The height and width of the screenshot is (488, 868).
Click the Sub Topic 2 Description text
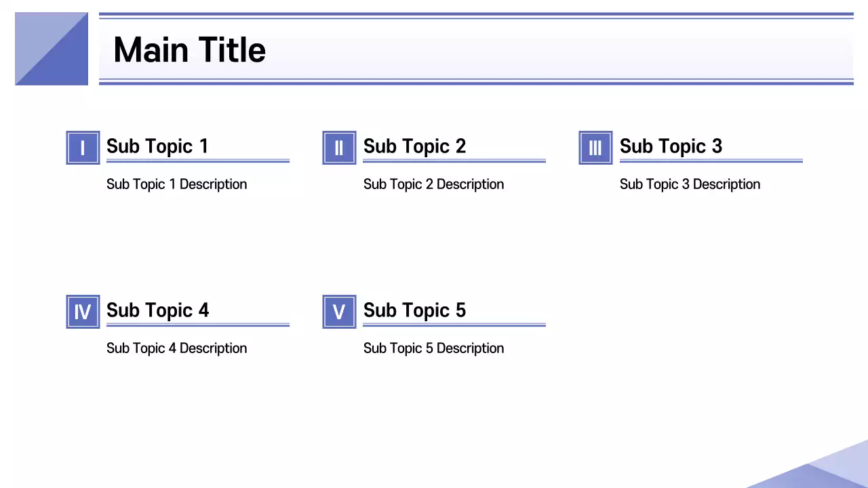coord(433,184)
